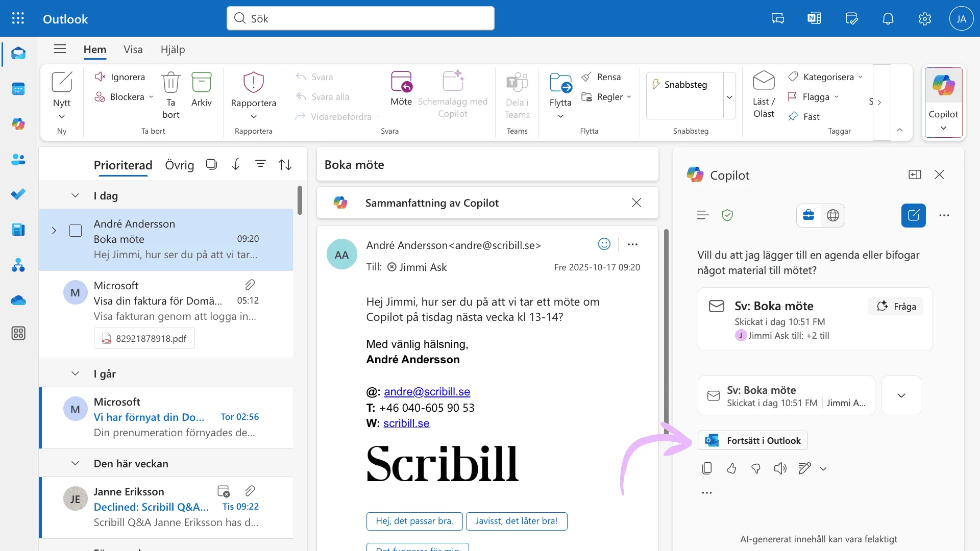Image resolution: width=980 pixels, height=551 pixels.
Task: Choose reply suggestion Hej, det passar bra.
Action: click(x=414, y=521)
